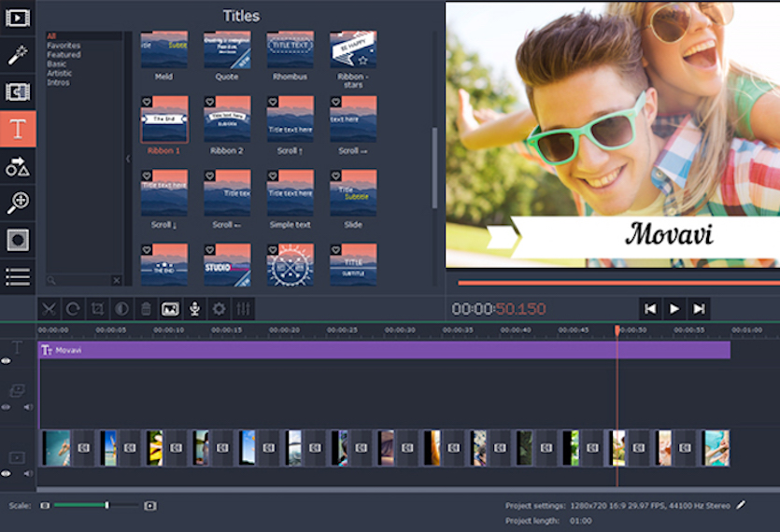Select the Ribbon - stars title thumbnail
This screenshot has height=532, width=780.
point(353,49)
